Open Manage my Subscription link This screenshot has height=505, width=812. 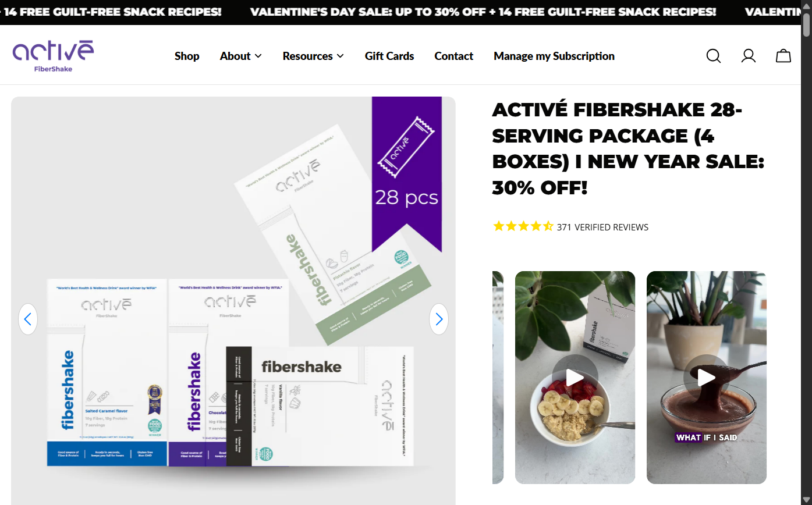click(554, 56)
